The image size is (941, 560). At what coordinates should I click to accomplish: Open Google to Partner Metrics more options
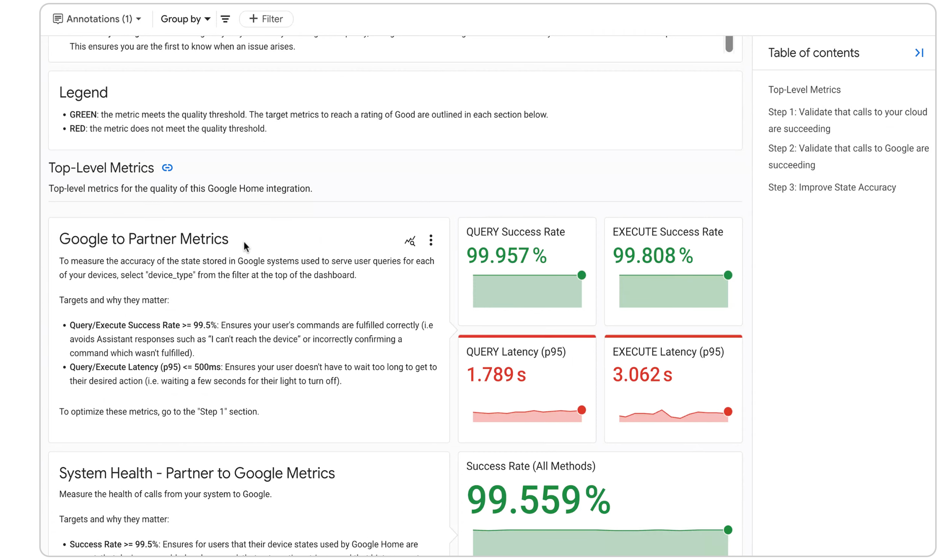(x=431, y=240)
